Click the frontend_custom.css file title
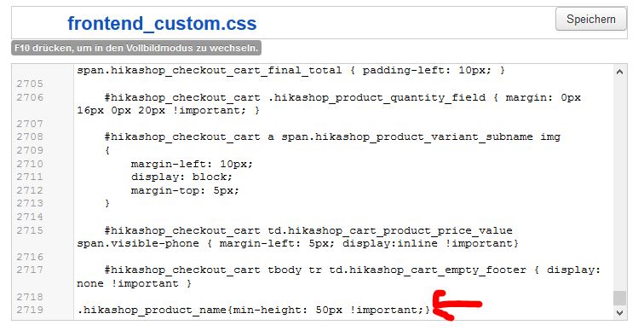The height and width of the screenshot is (331, 644). pyautogui.click(x=162, y=23)
